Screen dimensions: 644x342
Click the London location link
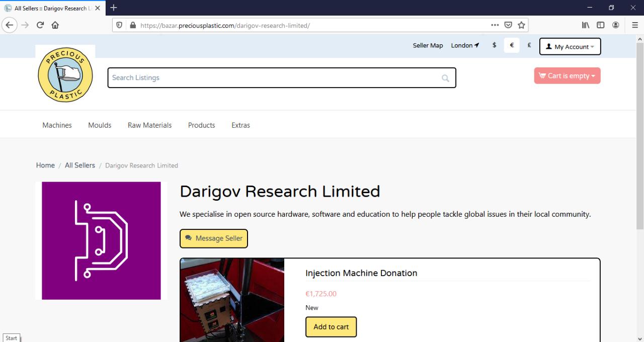[x=465, y=45]
